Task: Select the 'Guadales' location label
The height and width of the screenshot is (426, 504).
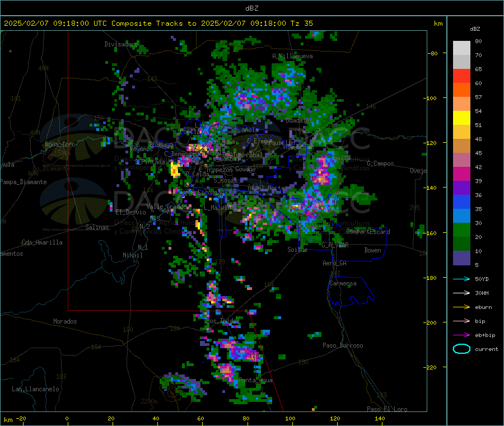Action: (299, 120)
